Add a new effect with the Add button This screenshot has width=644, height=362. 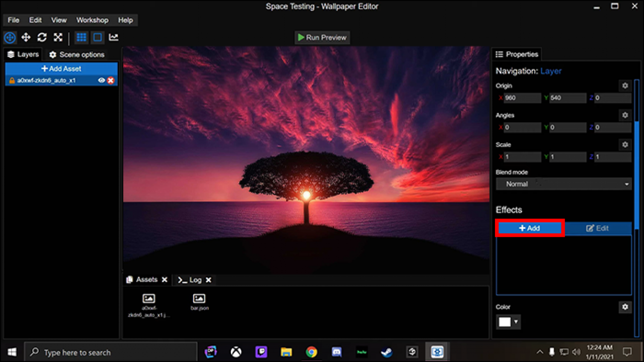pyautogui.click(x=529, y=228)
